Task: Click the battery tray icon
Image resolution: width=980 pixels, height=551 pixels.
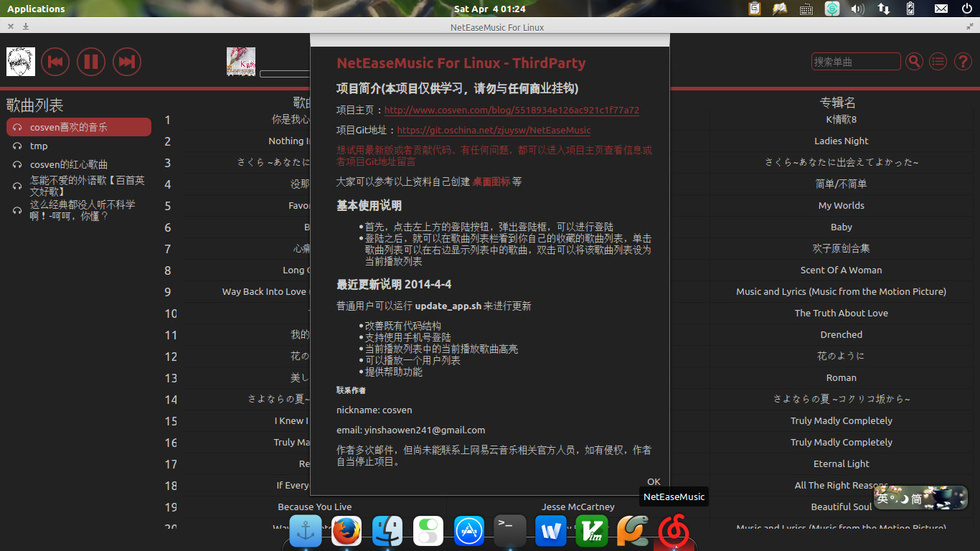Action: coord(910,9)
